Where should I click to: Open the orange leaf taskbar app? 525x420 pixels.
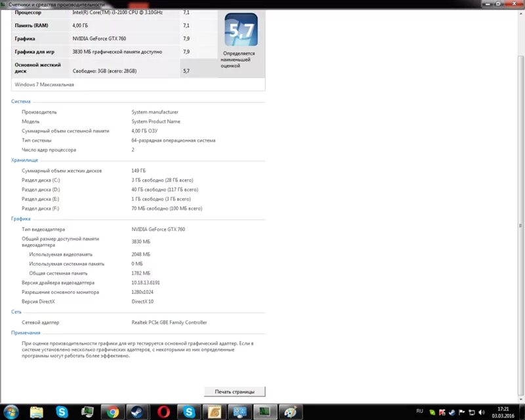tap(215, 412)
